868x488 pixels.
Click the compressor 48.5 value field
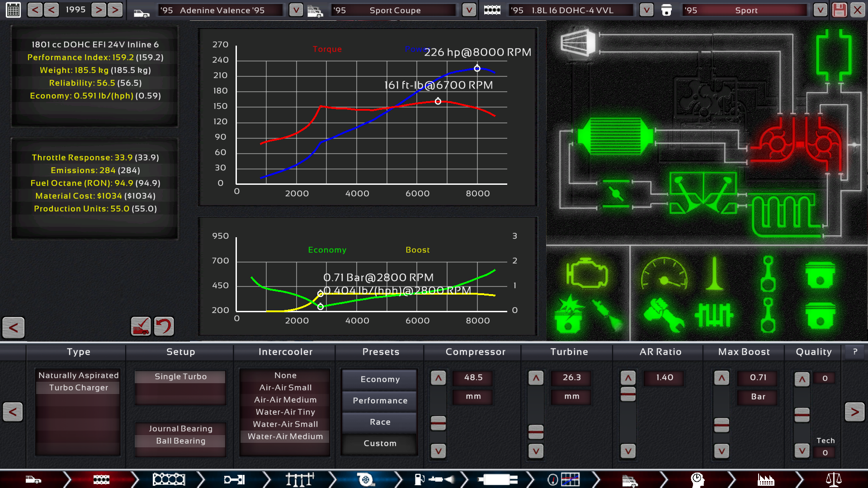(473, 377)
